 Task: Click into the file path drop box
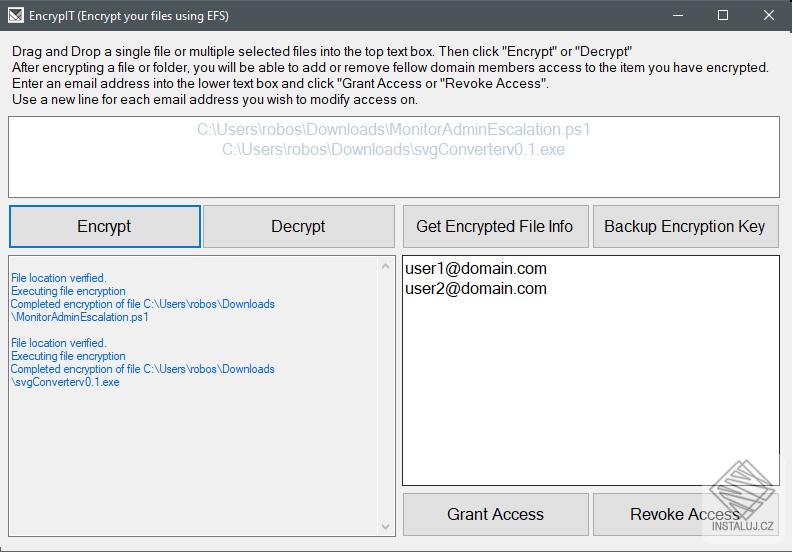394,157
